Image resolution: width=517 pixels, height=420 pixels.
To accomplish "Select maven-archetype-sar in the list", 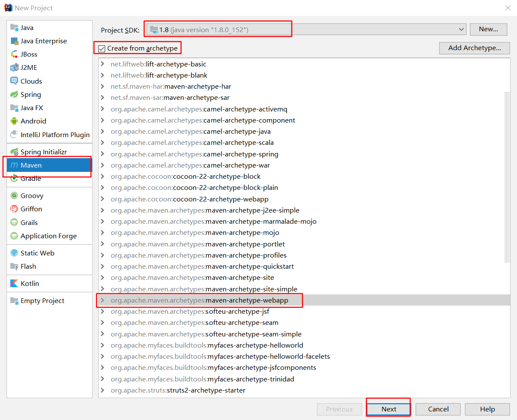I will click(304, 98).
